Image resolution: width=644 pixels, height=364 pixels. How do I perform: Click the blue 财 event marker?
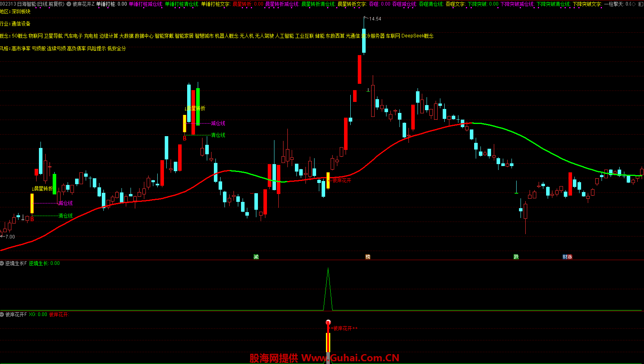pyautogui.click(x=565, y=257)
